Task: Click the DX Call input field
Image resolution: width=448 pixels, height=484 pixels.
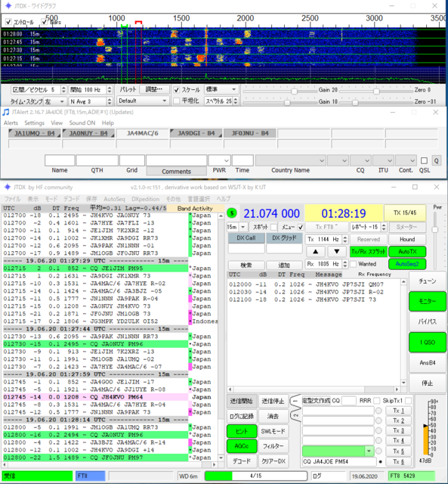Action: coord(246,249)
